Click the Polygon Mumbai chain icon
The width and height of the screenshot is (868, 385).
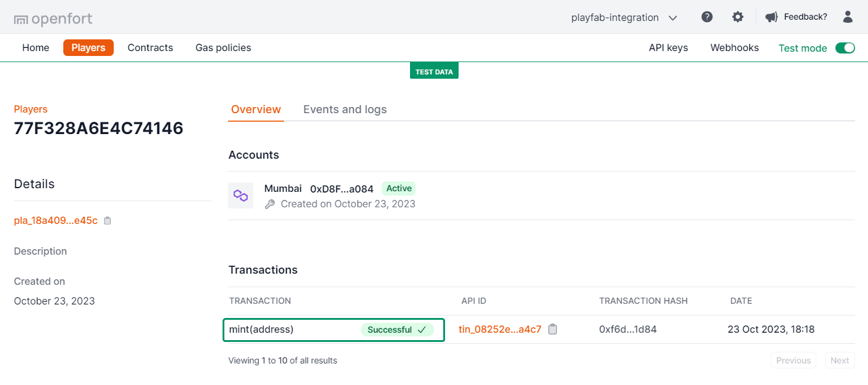coord(240,196)
